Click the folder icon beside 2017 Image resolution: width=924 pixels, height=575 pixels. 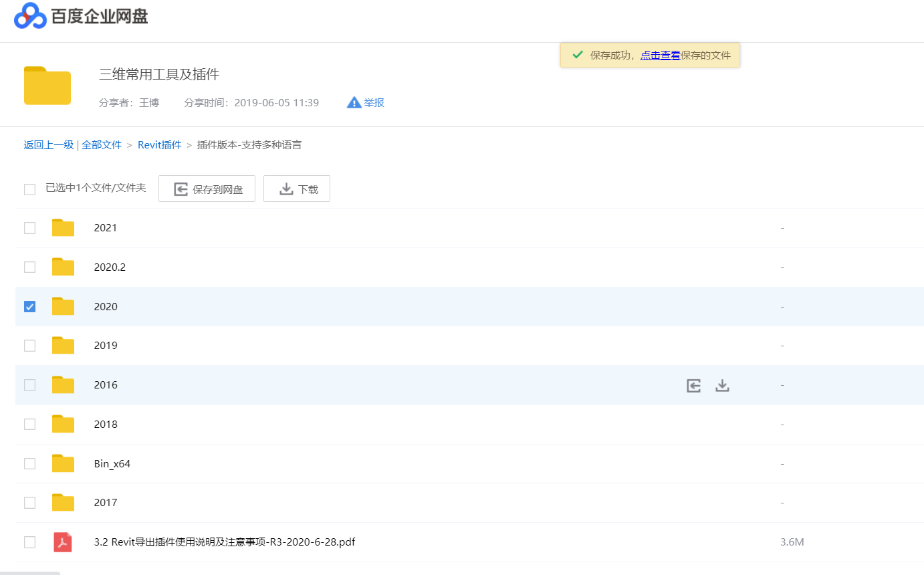click(x=63, y=503)
